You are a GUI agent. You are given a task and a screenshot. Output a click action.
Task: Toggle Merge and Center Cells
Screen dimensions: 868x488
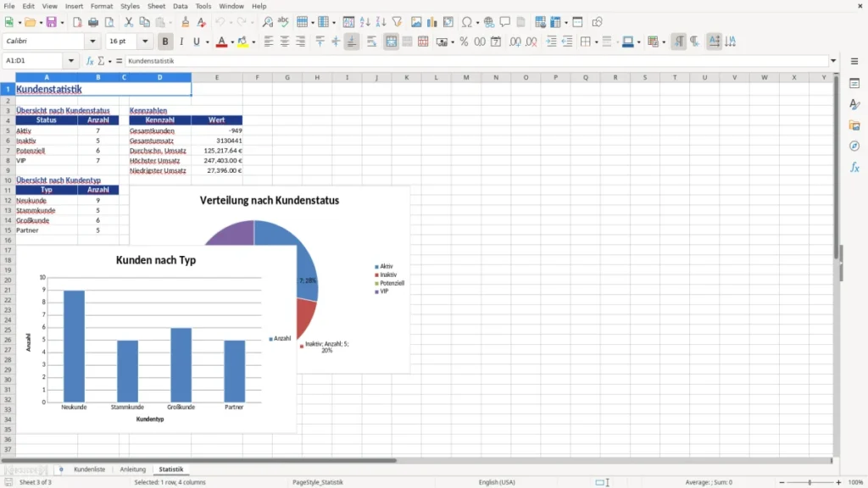coord(391,42)
